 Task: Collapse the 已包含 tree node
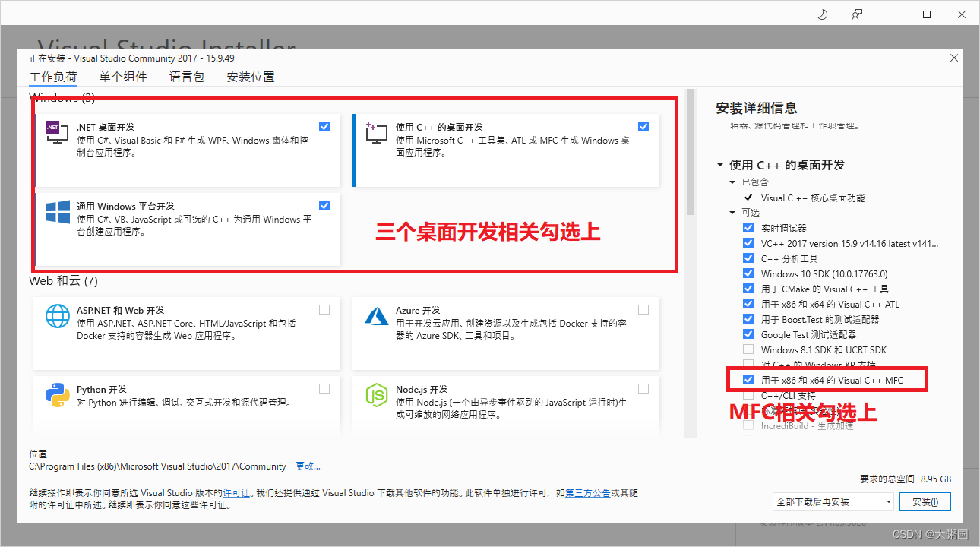732,182
